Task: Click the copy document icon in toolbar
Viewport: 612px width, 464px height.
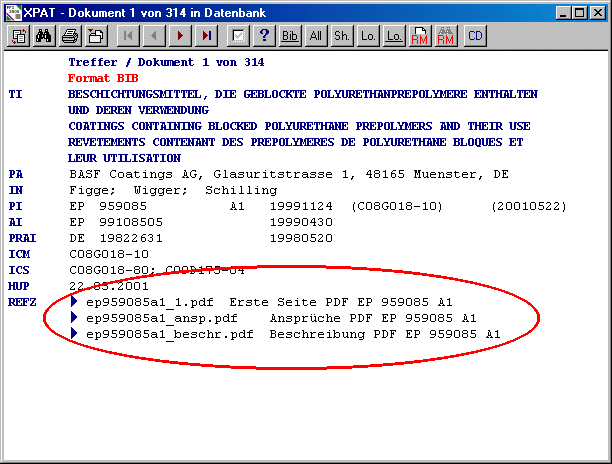Action: pos(19,36)
